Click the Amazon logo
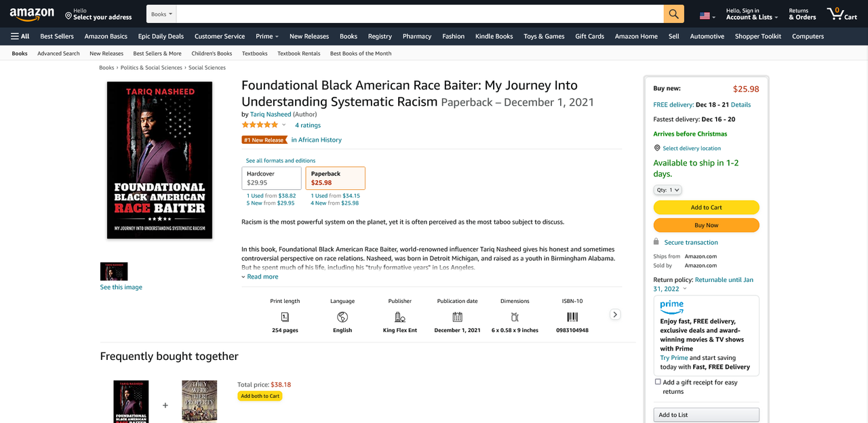 tap(32, 14)
